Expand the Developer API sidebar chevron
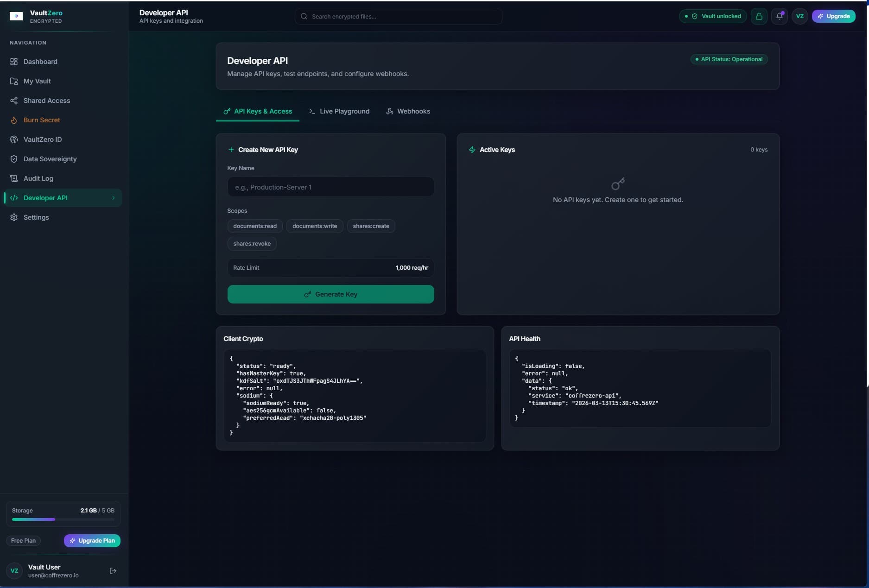 tap(114, 198)
